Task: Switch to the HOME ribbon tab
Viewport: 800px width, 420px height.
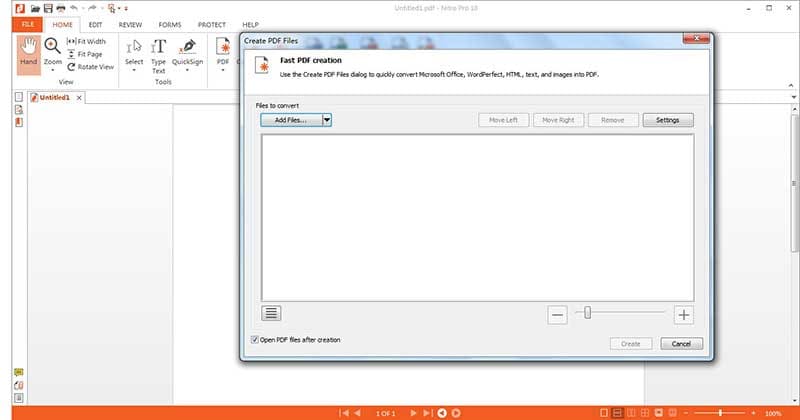Action: pos(62,24)
